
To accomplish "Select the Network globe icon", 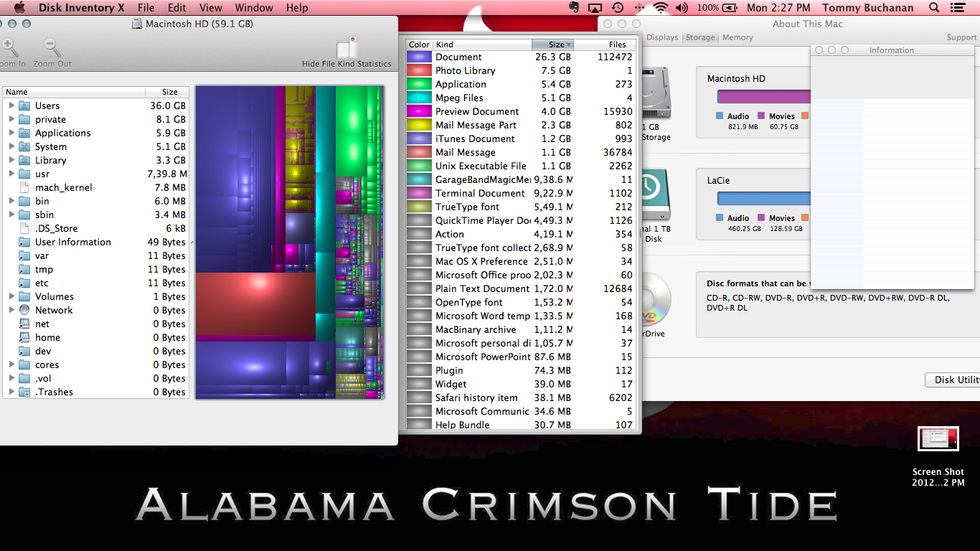I will click(24, 310).
